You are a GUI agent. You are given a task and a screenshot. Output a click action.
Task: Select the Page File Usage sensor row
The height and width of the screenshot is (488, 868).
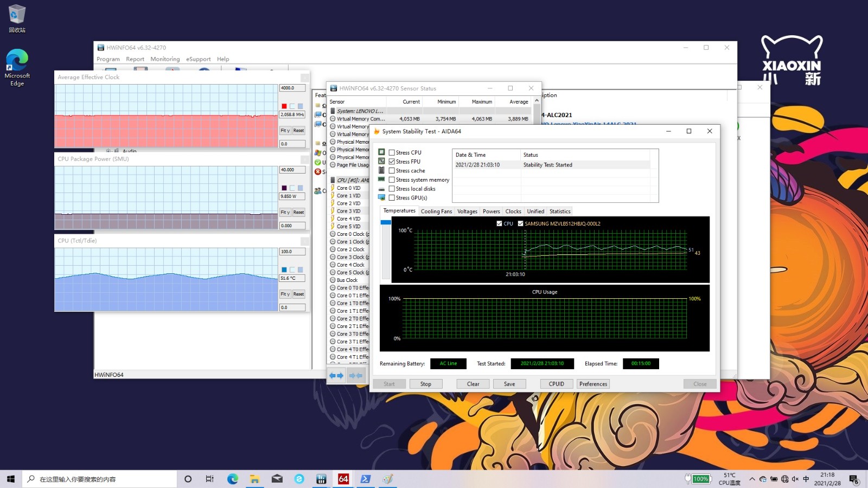pyautogui.click(x=349, y=165)
